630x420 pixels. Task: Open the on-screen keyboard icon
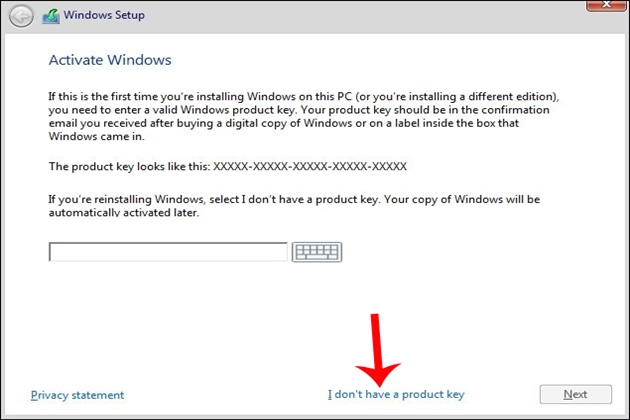[317, 252]
